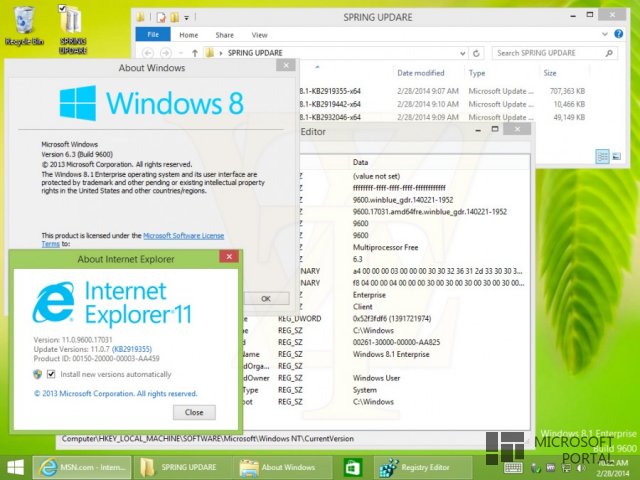640x480 pixels.
Task: Open the KB2919355 link in About IE
Action: point(132,349)
